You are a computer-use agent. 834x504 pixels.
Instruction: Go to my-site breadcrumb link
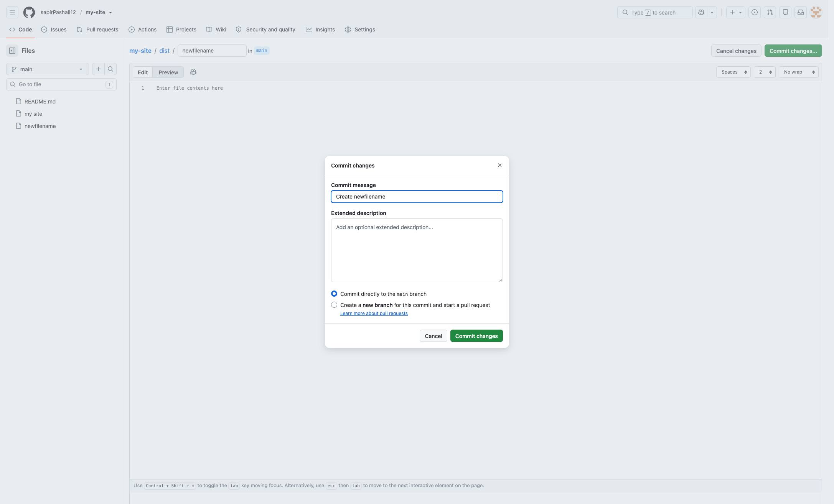pyautogui.click(x=140, y=51)
